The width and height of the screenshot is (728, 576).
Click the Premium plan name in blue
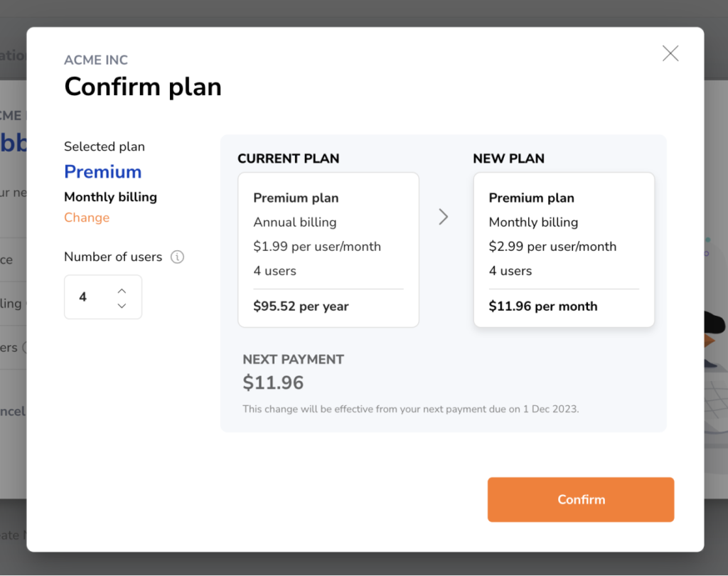click(x=102, y=172)
